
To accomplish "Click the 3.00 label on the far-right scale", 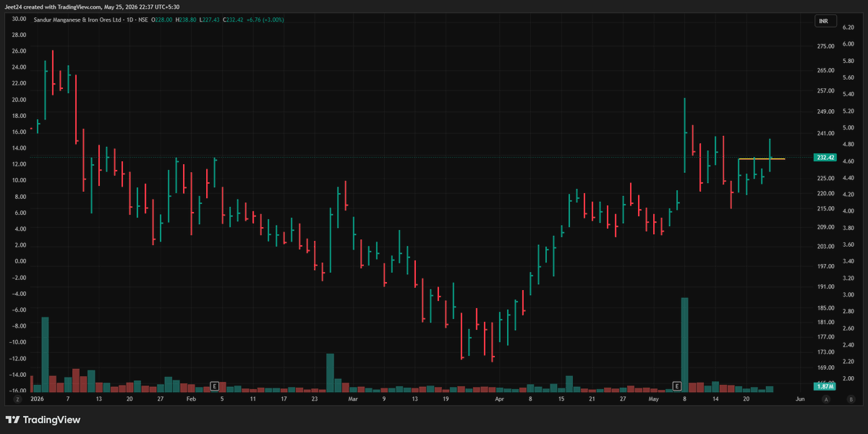I will tap(848, 295).
